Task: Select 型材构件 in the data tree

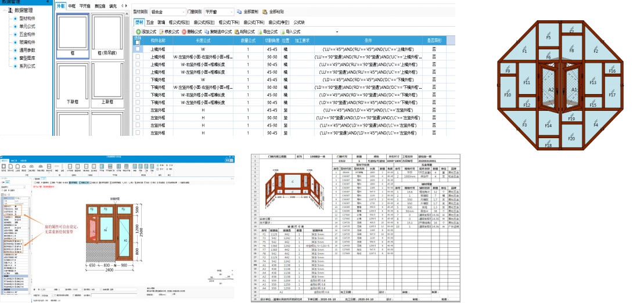Action: click(x=27, y=18)
